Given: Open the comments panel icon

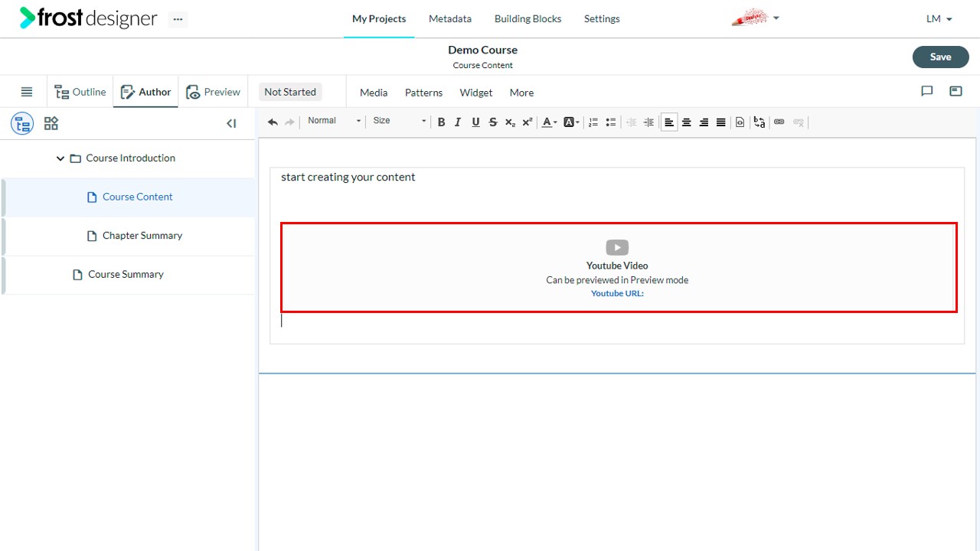Looking at the screenshot, I should pos(927,91).
